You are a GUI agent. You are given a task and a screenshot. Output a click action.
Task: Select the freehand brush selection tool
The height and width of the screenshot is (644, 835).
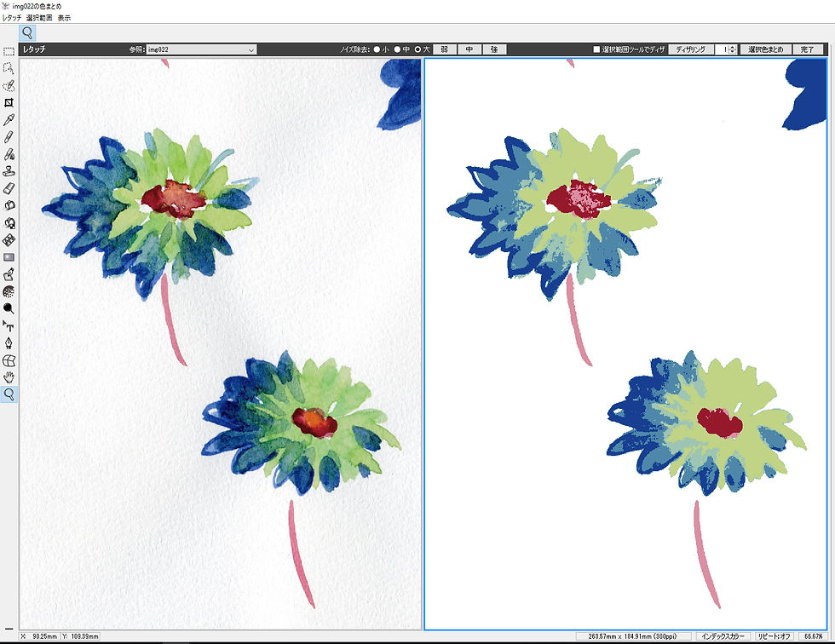9,86
